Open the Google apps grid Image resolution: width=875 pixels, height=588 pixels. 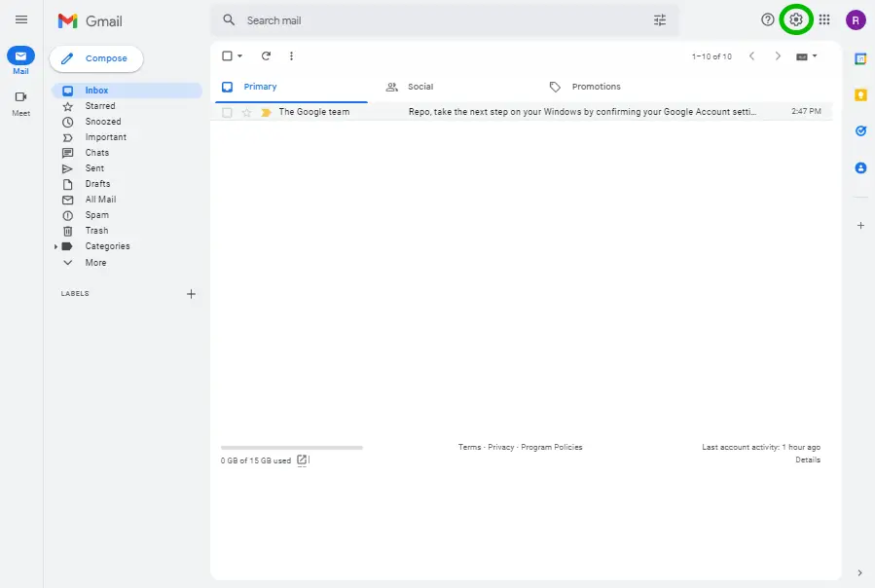tap(824, 19)
